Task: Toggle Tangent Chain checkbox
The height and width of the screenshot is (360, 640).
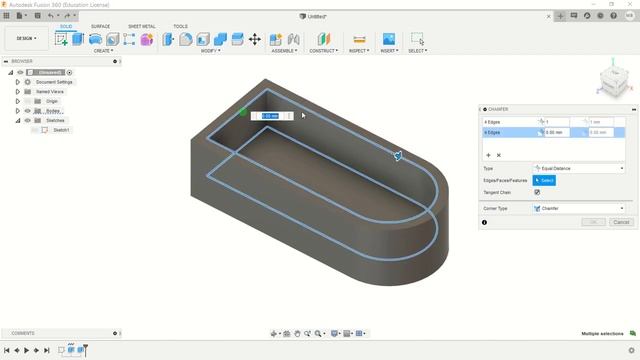Action: pos(537,192)
